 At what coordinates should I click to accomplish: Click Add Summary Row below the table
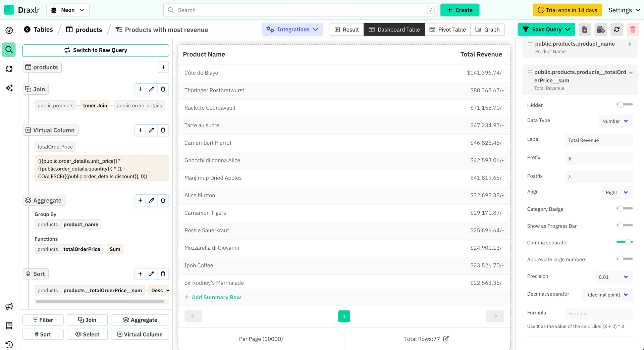213,297
